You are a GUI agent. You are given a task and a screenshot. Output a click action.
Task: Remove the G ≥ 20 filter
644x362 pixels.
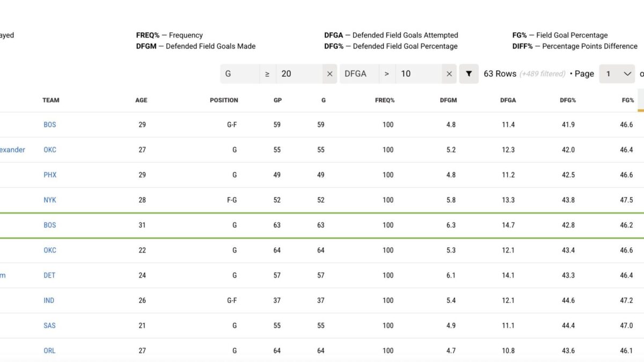(330, 73)
